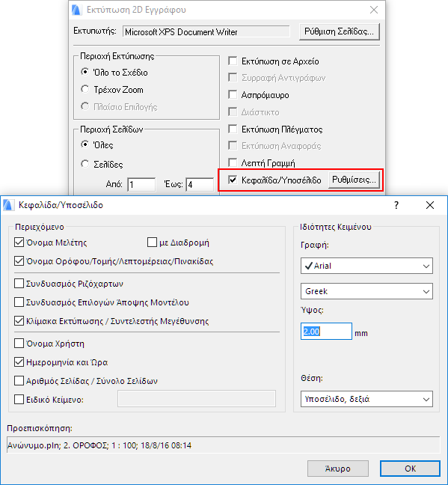Enable the Ασπρόμαυρο print option
Viewport: 448px width, 485px height.
233,94
